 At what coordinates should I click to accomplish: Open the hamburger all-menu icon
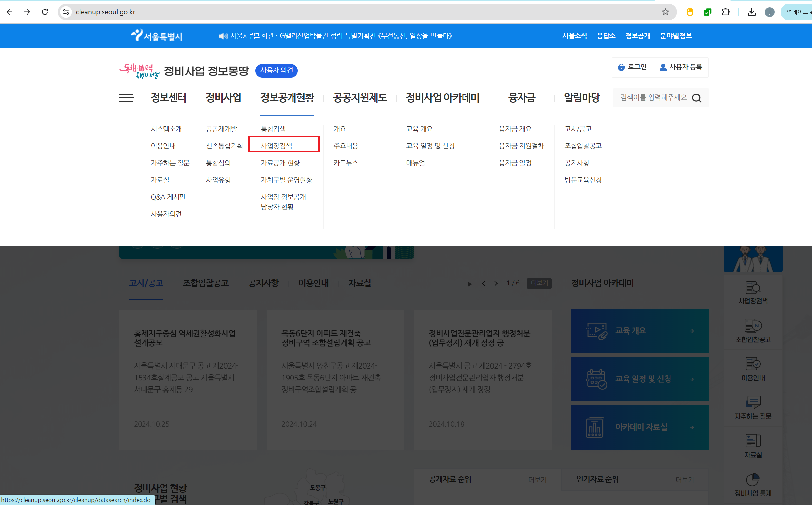tap(126, 98)
